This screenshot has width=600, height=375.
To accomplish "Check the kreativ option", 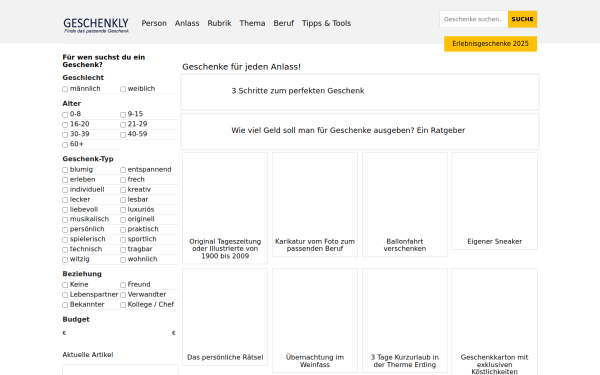I will [x=123, y=190].
